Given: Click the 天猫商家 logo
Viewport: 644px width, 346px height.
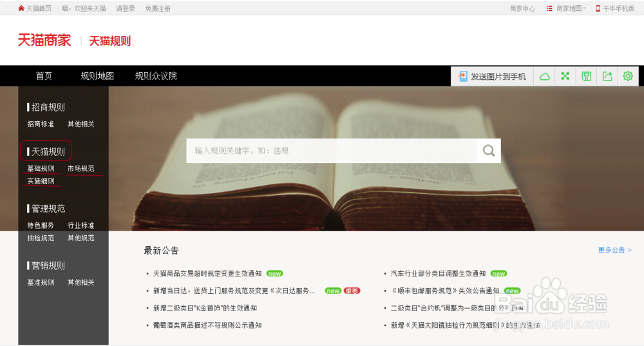Looking at the screenshot, I should point(44,41).
